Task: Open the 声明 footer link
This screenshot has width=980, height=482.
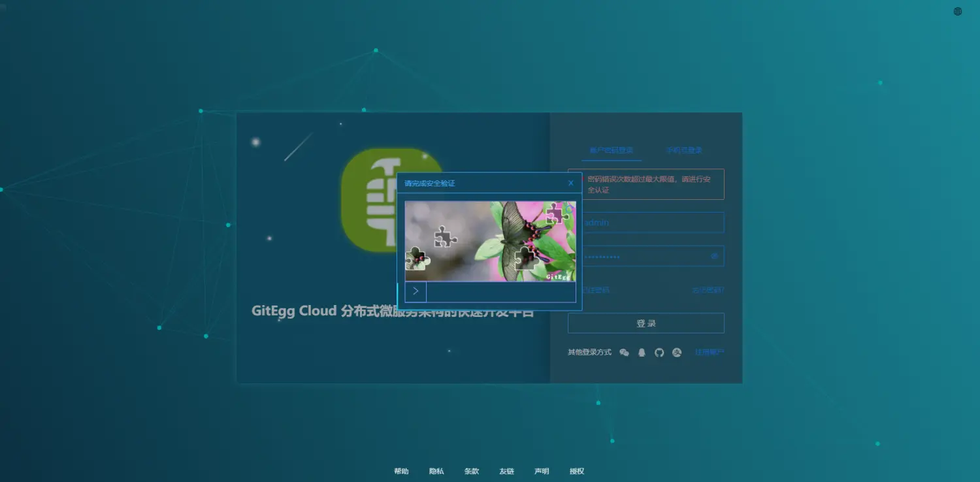Action: 542,471
